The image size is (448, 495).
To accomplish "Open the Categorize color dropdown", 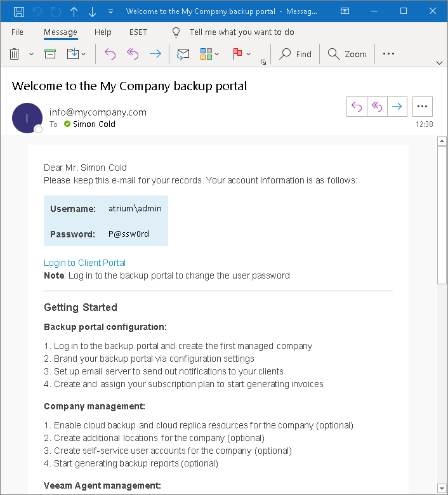I will click(x=210, y=54).
